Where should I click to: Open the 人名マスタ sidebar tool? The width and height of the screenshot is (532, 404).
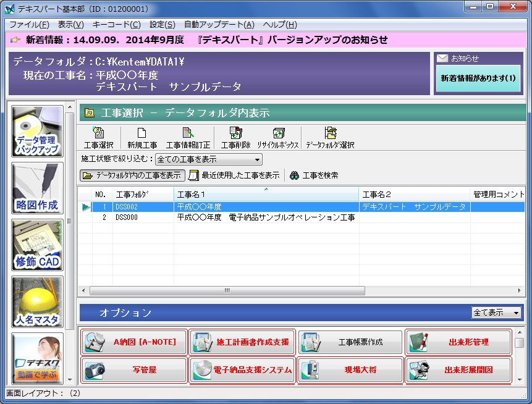point(38,302)
